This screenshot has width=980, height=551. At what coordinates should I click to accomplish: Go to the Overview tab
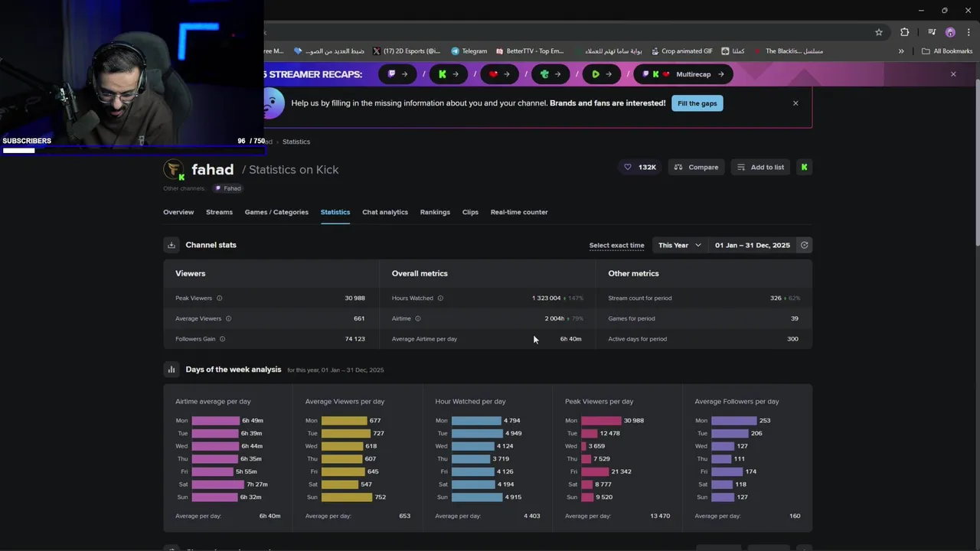[x=178, y=212]
